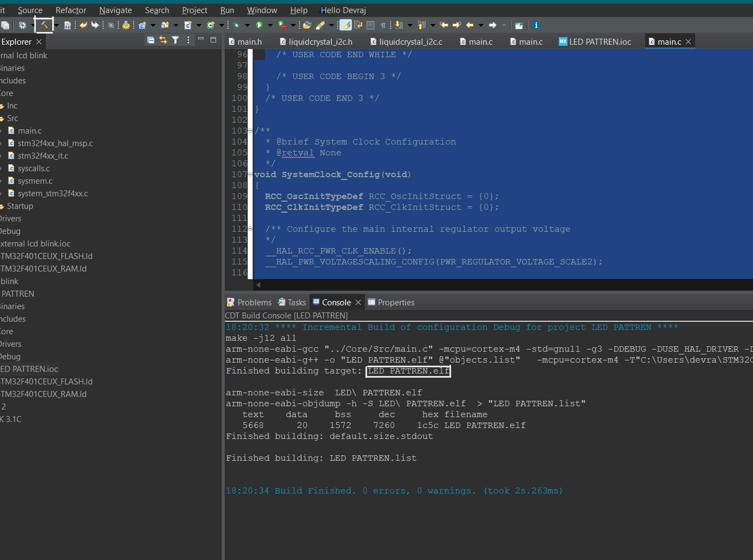Viewport: 753px width, 560px height.
Task: Open stm32f4xx_hal_msp.c in Explorer tree
Action: [x=55, y=143]
